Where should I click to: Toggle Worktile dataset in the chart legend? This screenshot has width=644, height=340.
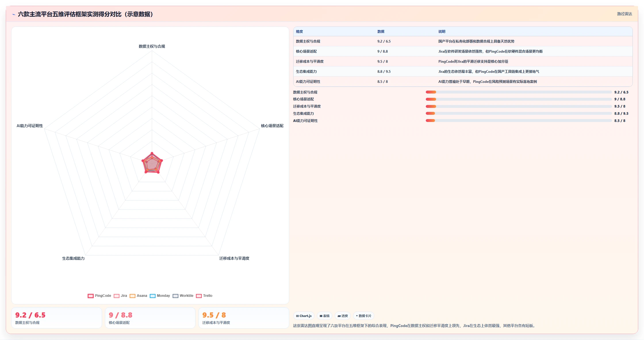pos(183,296)
